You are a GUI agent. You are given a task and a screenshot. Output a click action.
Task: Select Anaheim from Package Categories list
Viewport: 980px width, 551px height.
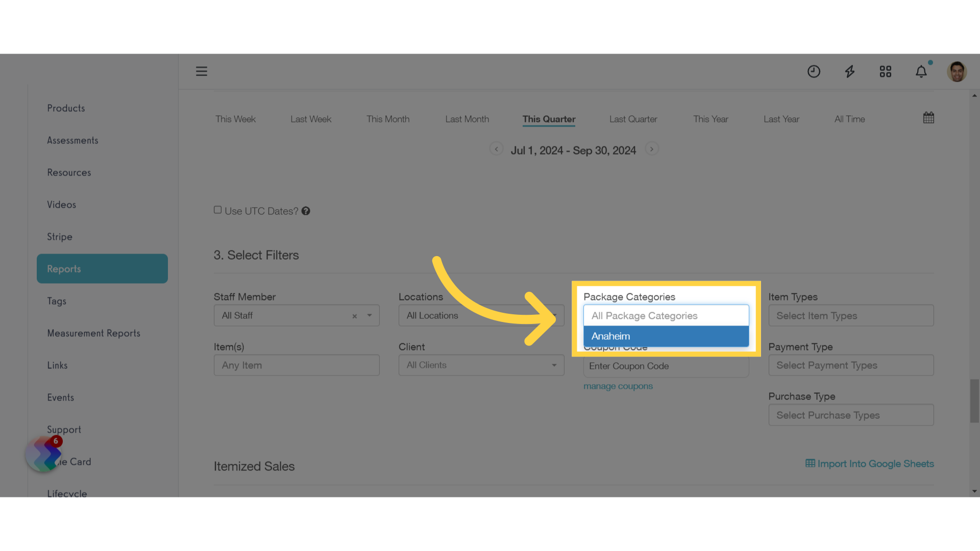[x=666, y=336]
